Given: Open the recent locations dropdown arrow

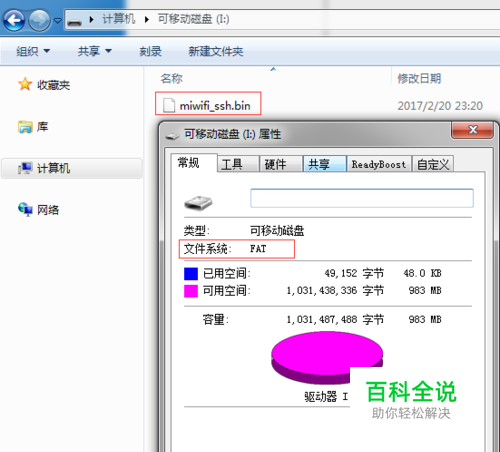Looking at the screenshot, I should tap(58, 21).
